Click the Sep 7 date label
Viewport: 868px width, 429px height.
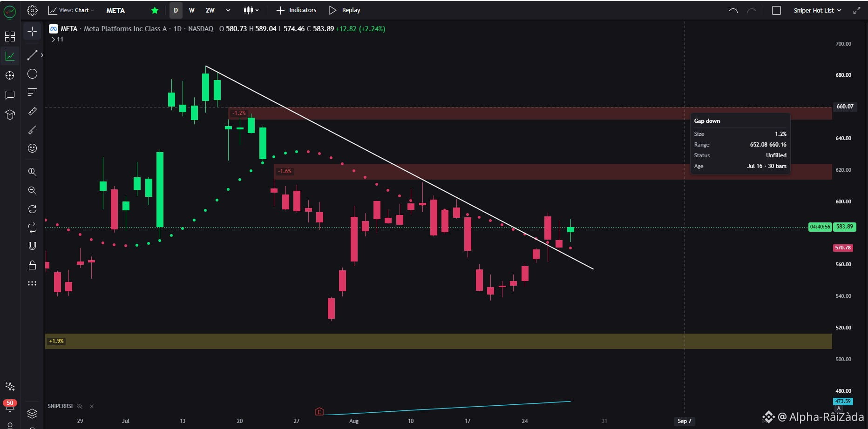coord(685,421)
